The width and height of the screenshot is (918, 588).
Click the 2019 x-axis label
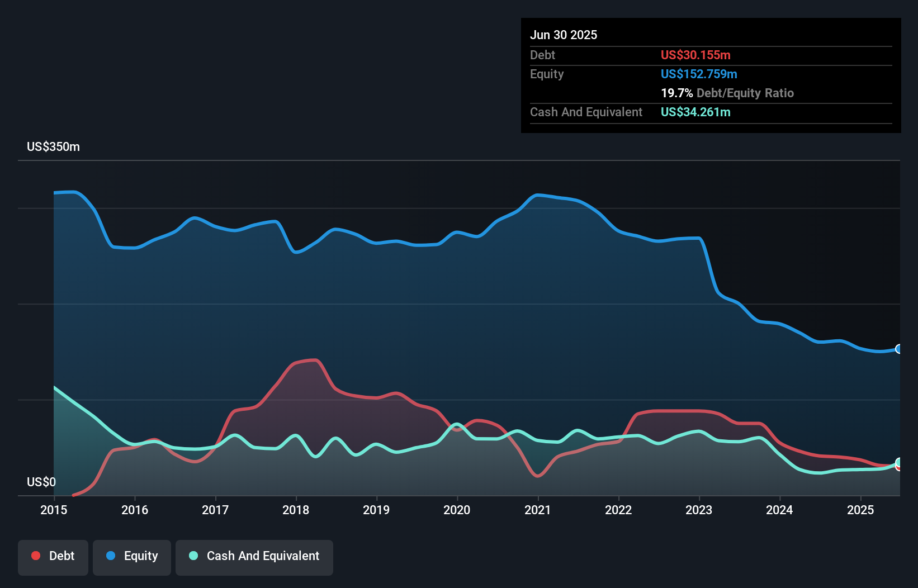pyautogui.click(x=376, y=510)
